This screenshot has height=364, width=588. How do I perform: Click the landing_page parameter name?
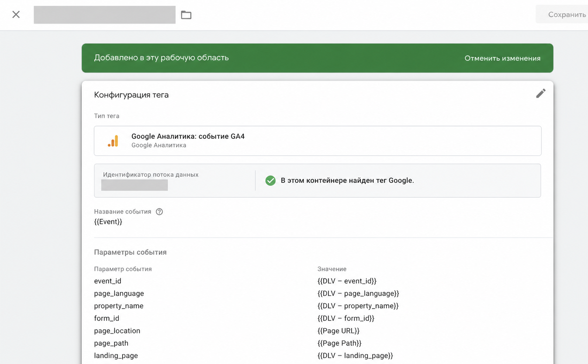[116, 356]
